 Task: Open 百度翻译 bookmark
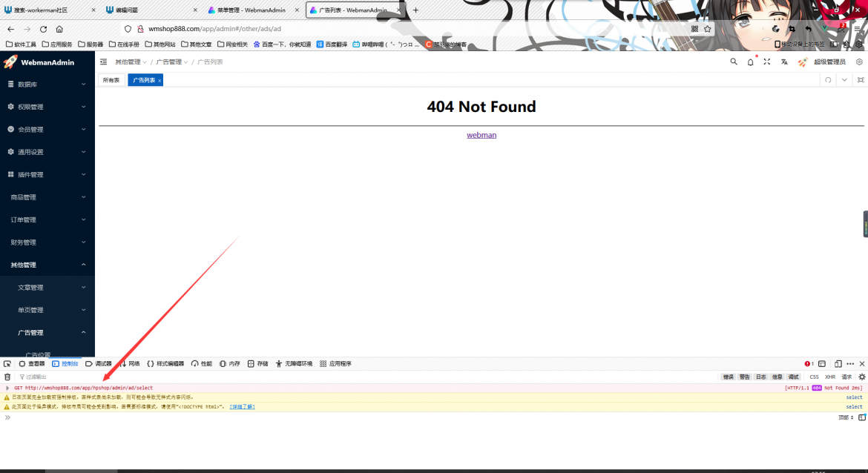click(332, 44)
